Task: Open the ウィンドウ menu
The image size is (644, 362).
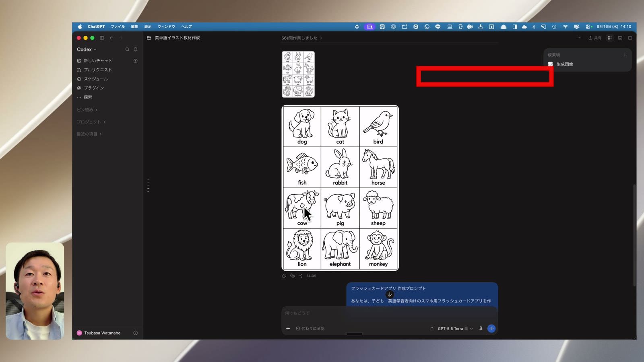Action: point(166,27)
